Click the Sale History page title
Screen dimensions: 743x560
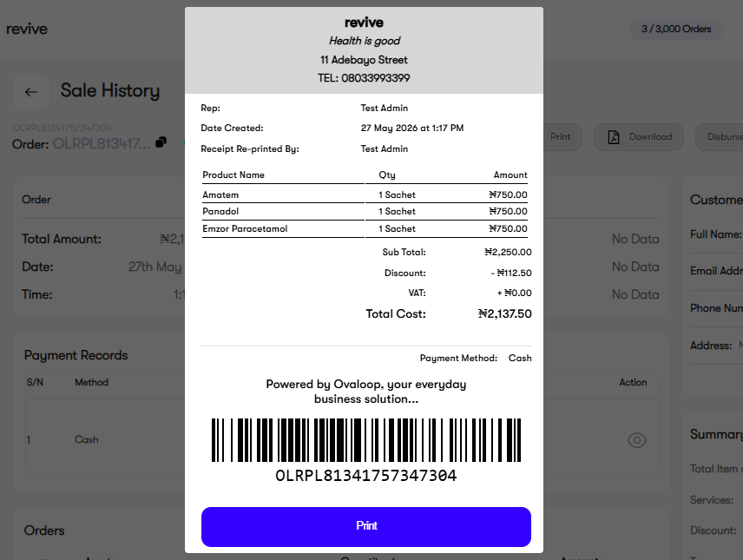pos(110,90)
